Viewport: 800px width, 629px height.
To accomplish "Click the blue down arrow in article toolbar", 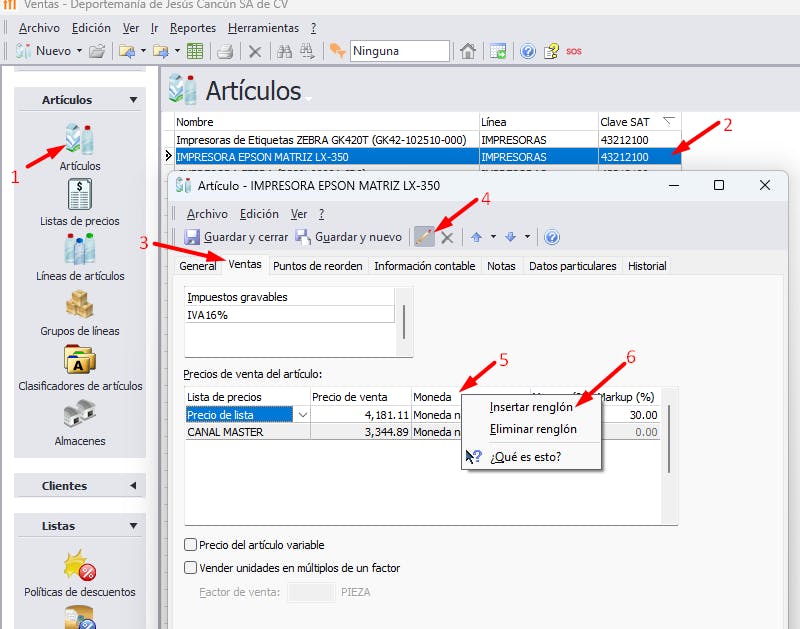I will 510,237.
